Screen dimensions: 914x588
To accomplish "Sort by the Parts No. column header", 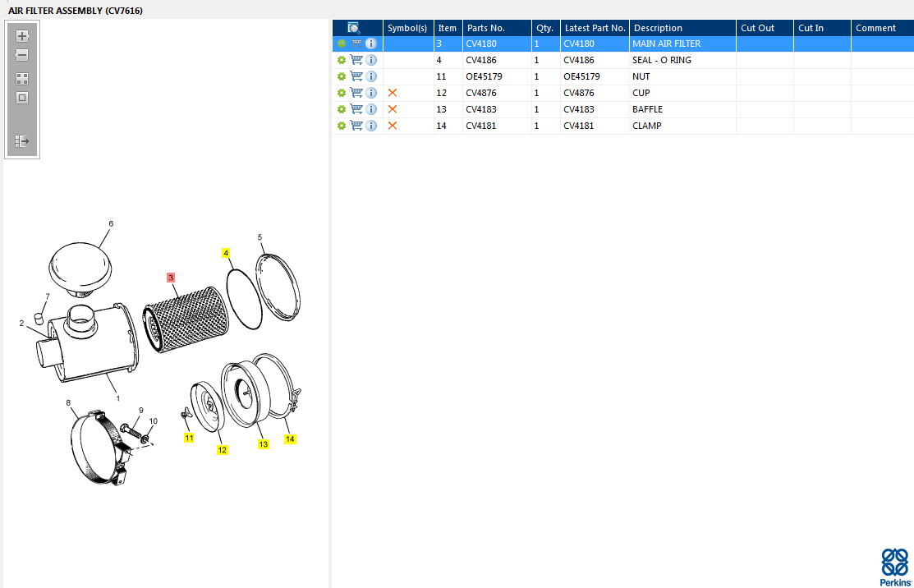I will (497, 28).
